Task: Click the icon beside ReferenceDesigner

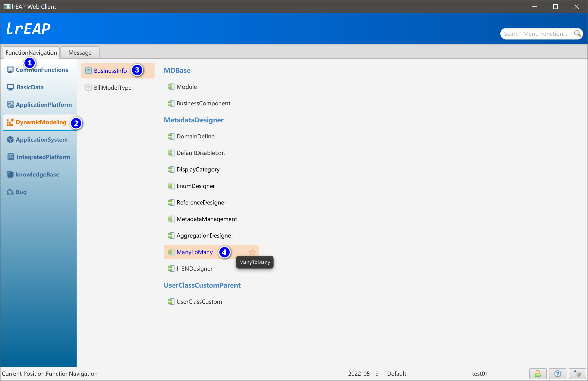Action: click(171, 203)
